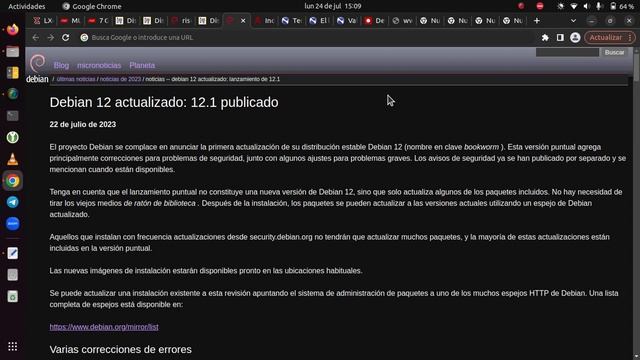Image resolution: width=640 pixels, height=360 pixels.
Task: Click the date 22 de julio de 2023
Action: coord(83,124)
